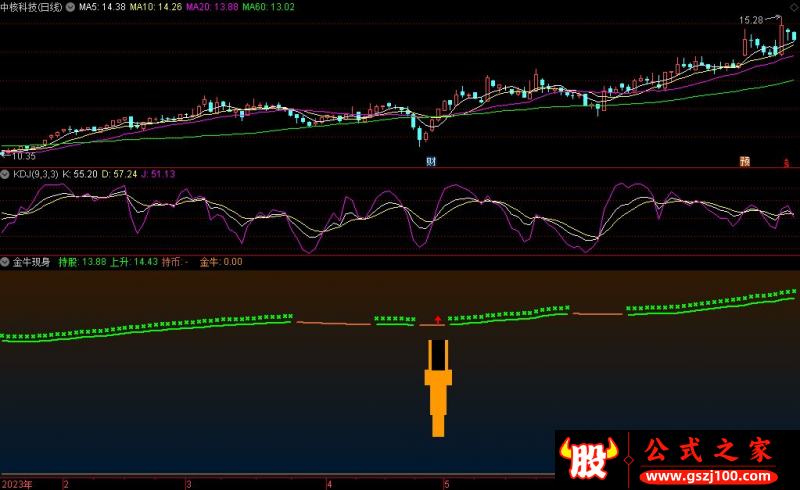800x490 pixels.
Task: Click the 2023年 timeline label
Action: click(x=16, y=483)
